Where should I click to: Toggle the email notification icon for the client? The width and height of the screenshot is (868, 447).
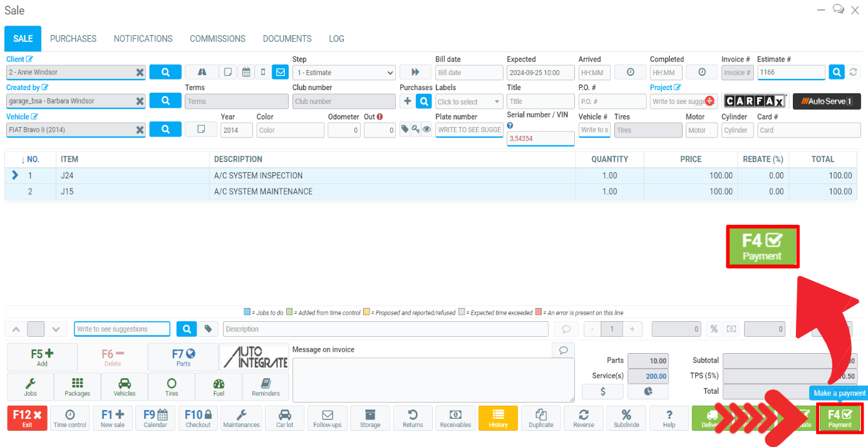click(x=280, y=71)
